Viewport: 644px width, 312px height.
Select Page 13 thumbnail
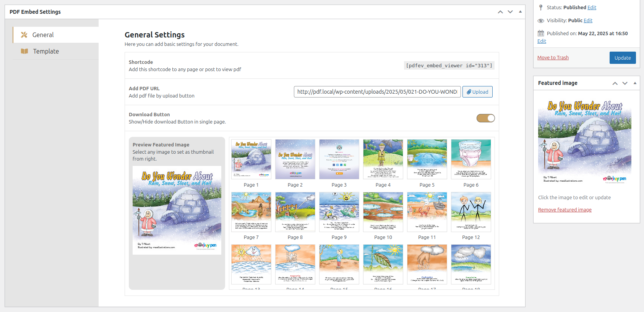tap(251, 264)
